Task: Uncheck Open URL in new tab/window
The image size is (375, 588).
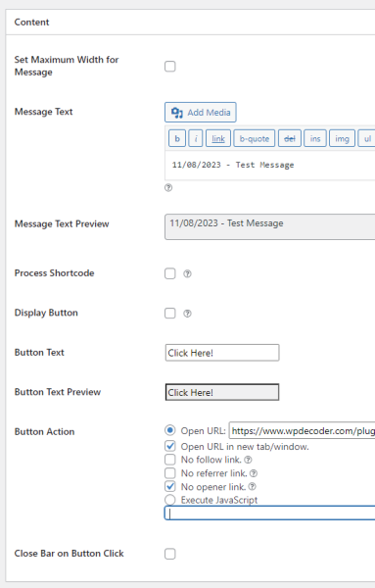Action: 170,446
